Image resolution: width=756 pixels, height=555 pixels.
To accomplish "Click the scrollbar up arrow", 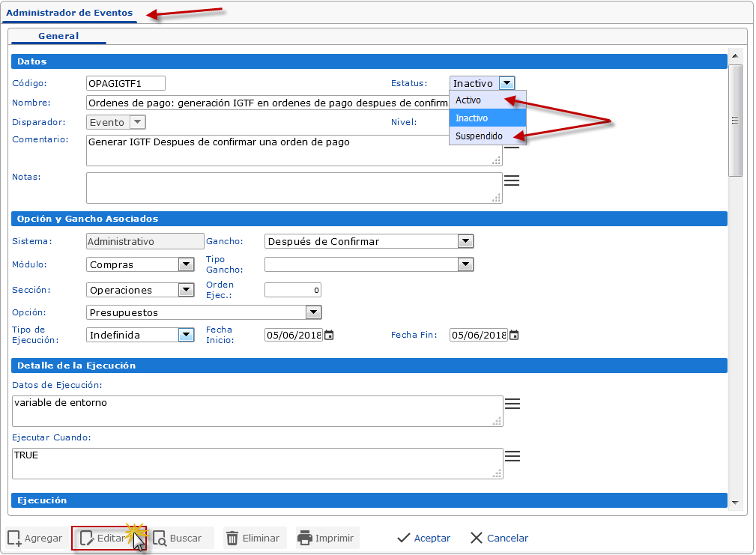I will coord(735,56).
